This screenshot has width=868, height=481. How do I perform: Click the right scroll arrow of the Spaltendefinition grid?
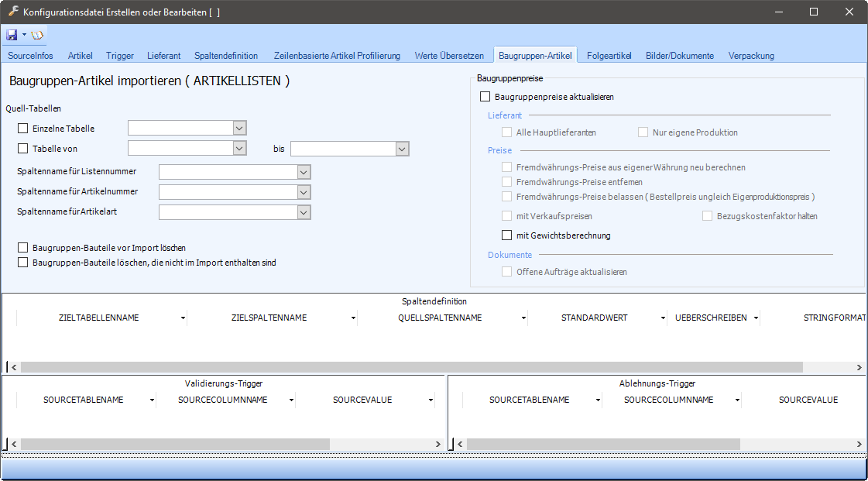click(859, 367)
